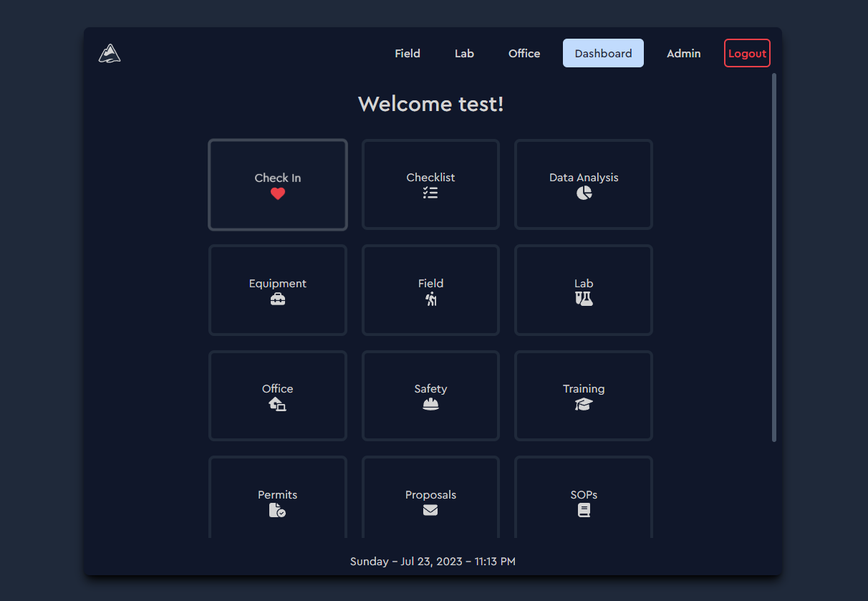The width and height of the screenshot is (868, 601).
Task: Click the heart icon on the Check In card
Action: (x=277, y=193)
